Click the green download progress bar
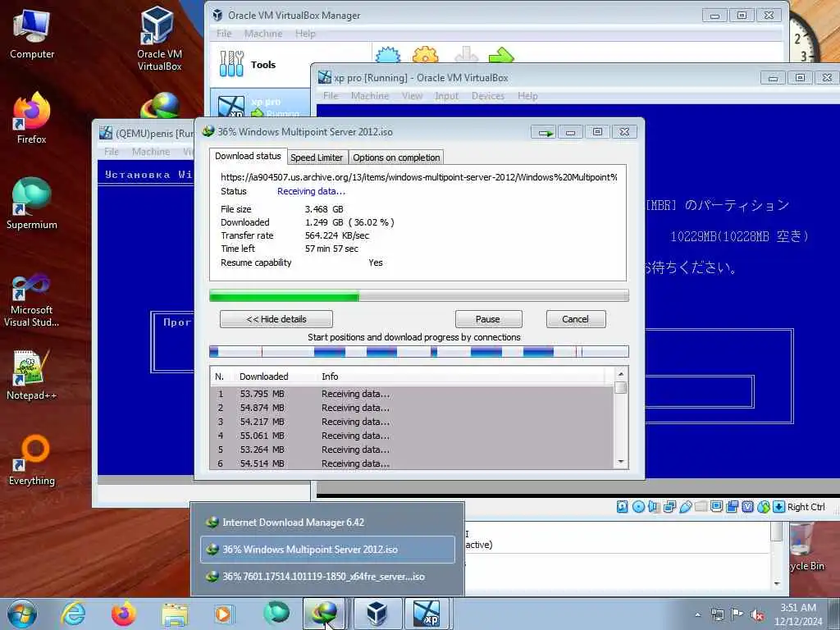Image resolution: width=840 pixels, height=630 pixels. (418, 295)
